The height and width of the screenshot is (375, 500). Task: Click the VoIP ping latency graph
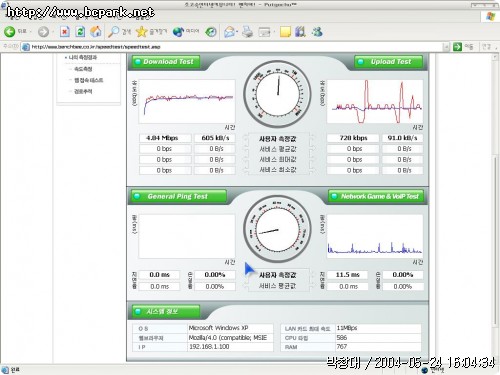tap(375, 236)
